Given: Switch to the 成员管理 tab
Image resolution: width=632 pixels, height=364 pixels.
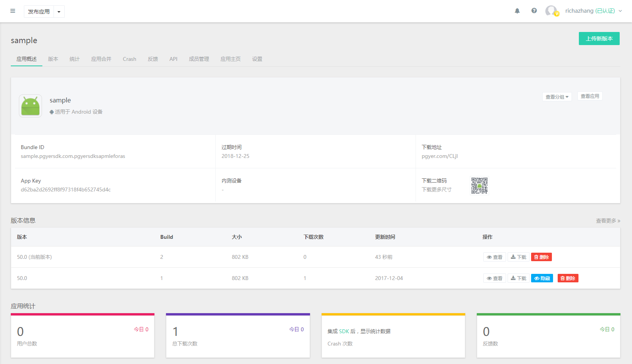Looking at the screenshot, I should tap(199, 59).
